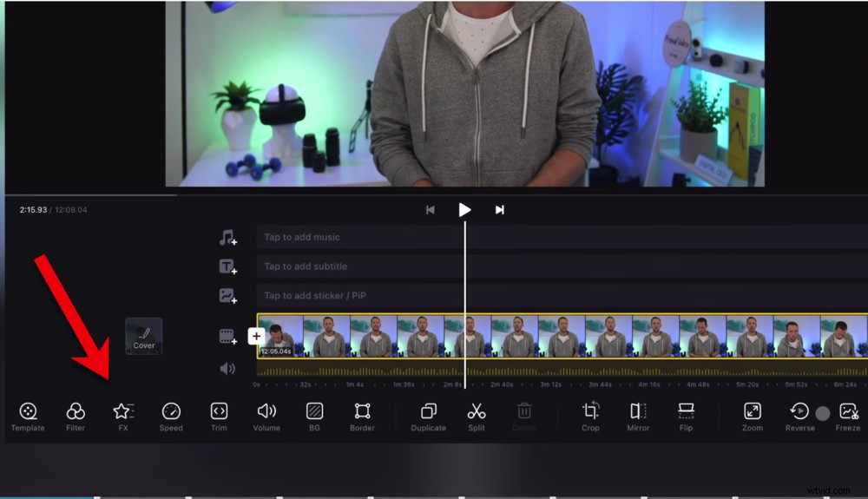Screen dimensions: 868x499
Task: Mirror the selected clip
Action: pos(638,417)
